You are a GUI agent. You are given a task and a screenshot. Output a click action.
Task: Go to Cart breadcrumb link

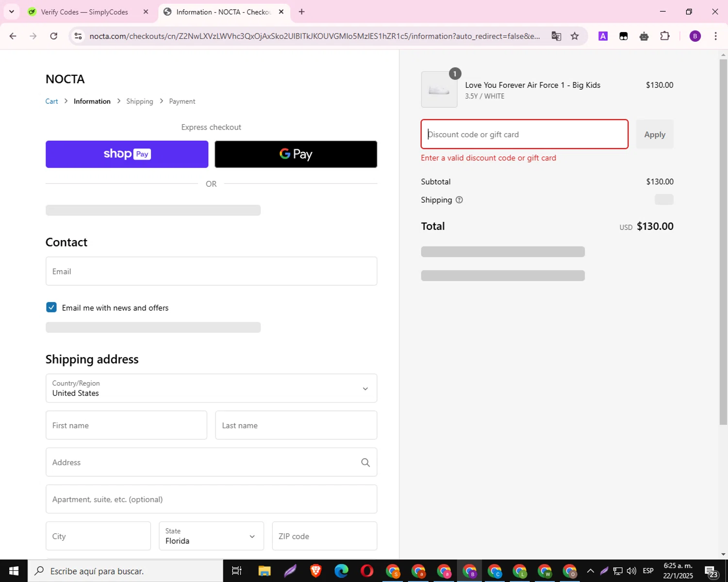click(x=51, y=101)
